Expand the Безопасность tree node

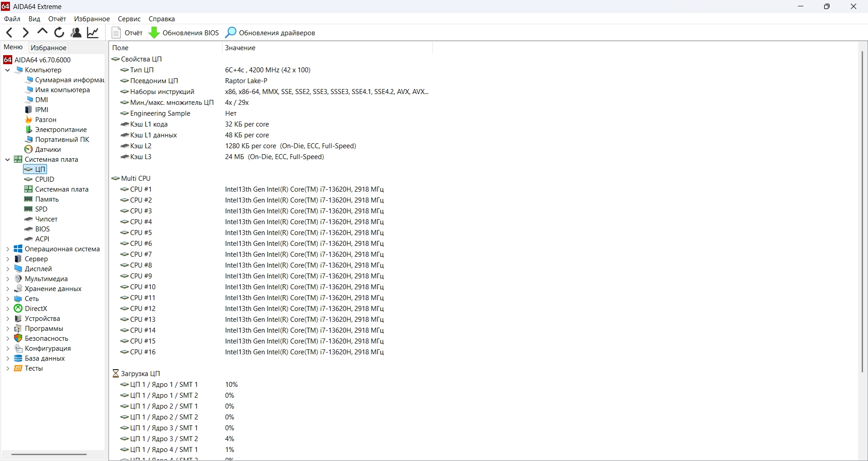coord(8,339)
